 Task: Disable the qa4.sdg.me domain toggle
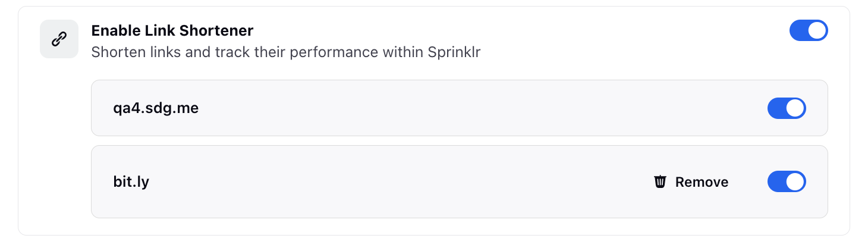(x=787, y=108)
